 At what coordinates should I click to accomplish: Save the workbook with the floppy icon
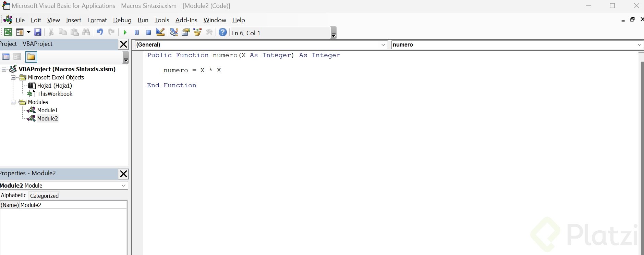coord(38,32)
